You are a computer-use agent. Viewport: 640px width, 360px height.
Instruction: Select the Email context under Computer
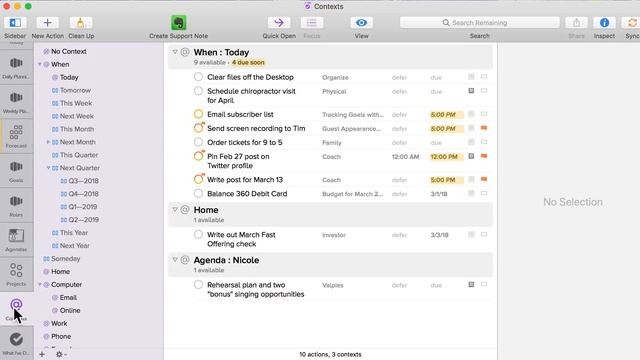tap(68, 298)
